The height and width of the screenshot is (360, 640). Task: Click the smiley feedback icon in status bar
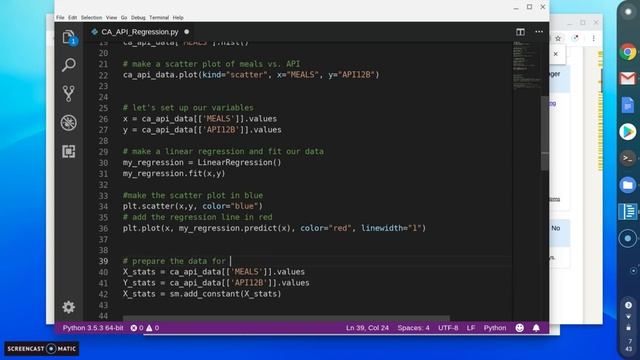pos(520,328)
